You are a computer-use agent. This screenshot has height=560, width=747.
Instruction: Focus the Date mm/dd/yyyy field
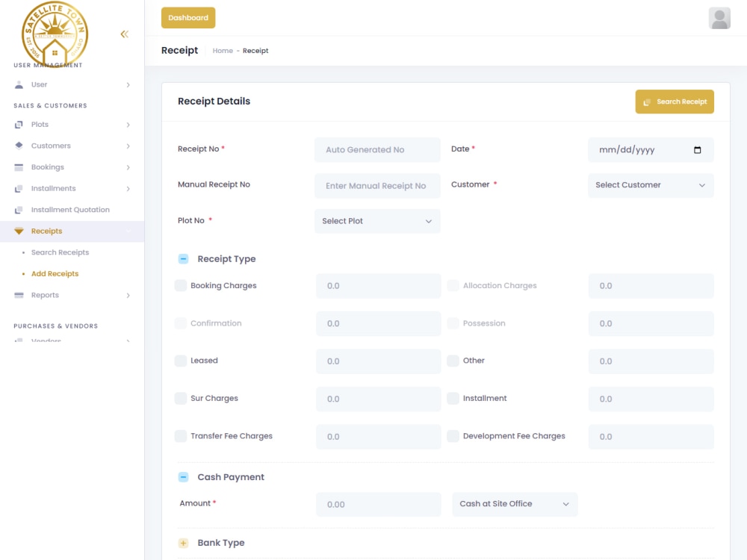pos(651,150)
